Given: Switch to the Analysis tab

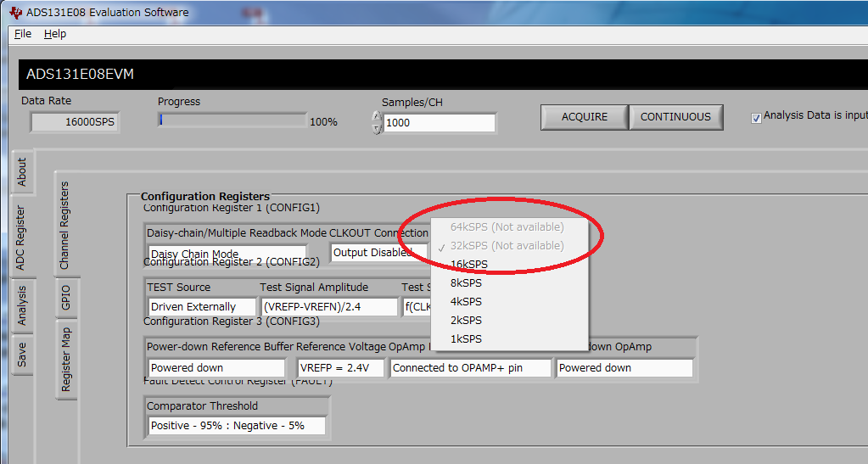Looking at the screenshot, I should click(22, 305).
